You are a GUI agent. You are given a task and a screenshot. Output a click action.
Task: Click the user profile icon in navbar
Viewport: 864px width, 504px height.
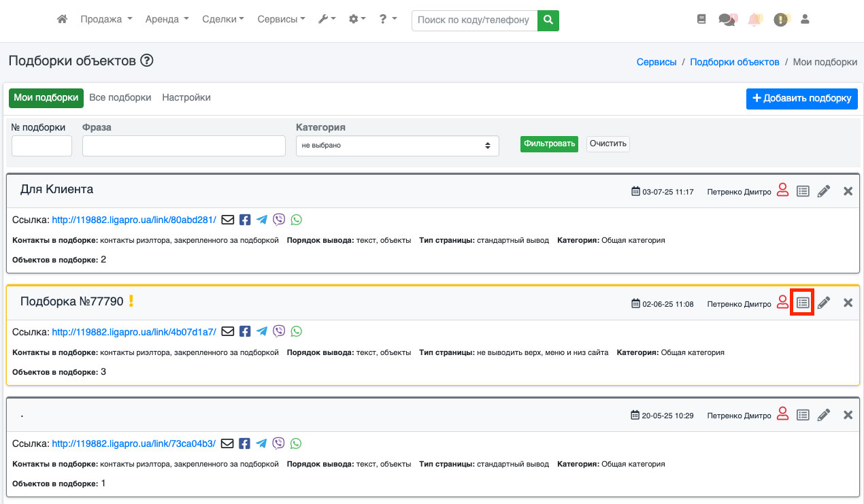805,20
